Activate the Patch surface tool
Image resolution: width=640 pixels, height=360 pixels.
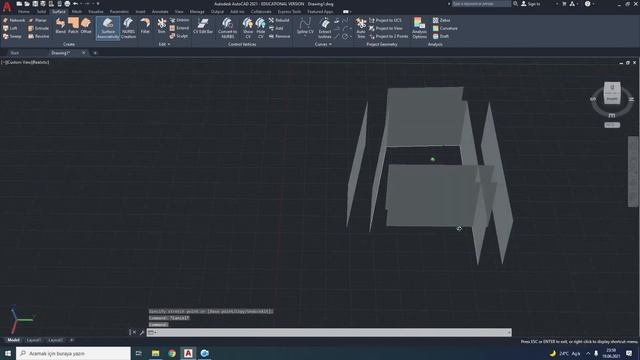tap(73, 26)
